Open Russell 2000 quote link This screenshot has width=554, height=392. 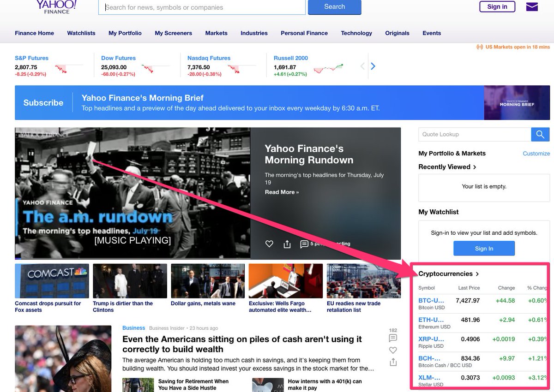pyautogui.click(x=291, y=58)
